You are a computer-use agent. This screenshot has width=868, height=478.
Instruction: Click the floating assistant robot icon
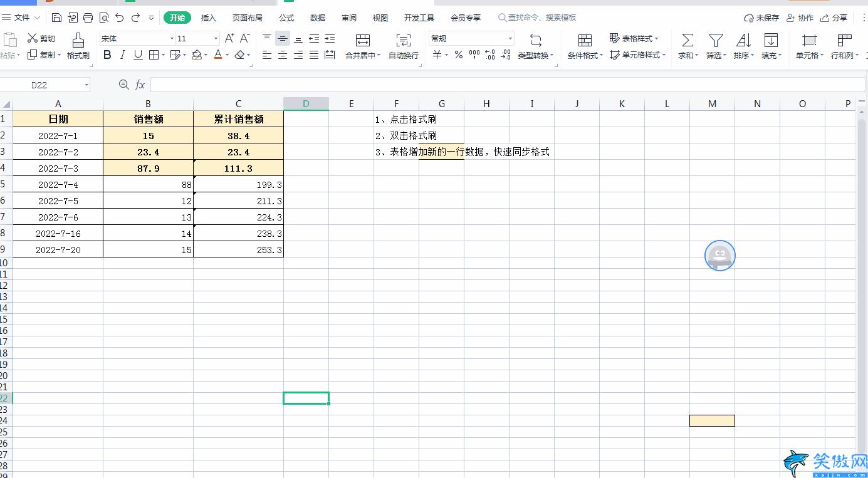[x=720, y=256]
